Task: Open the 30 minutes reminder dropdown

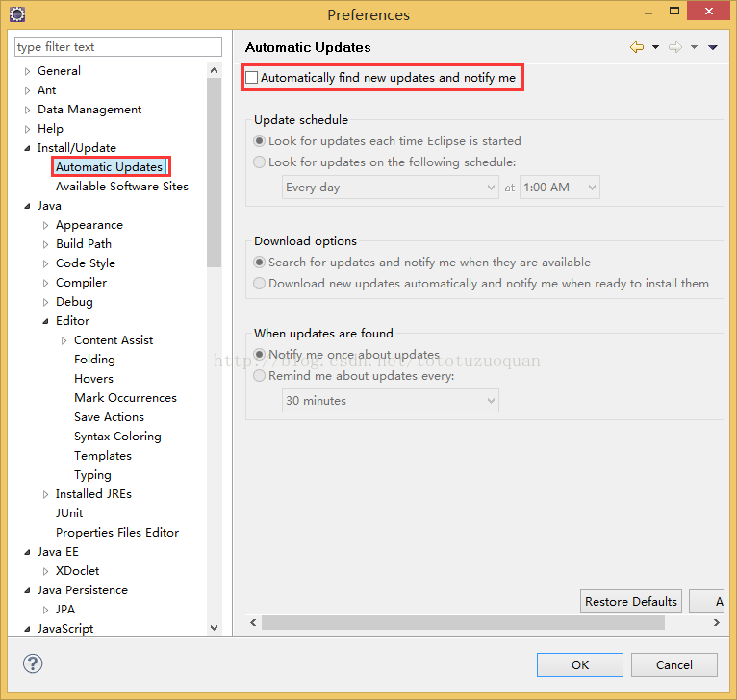Action: [390, 401]
